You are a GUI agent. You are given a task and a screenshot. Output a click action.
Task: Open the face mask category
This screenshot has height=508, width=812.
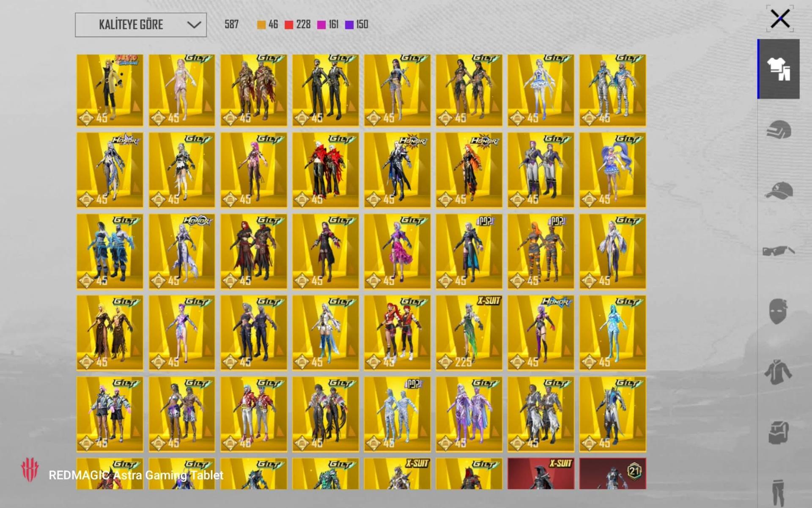click(x=778, y=311)
